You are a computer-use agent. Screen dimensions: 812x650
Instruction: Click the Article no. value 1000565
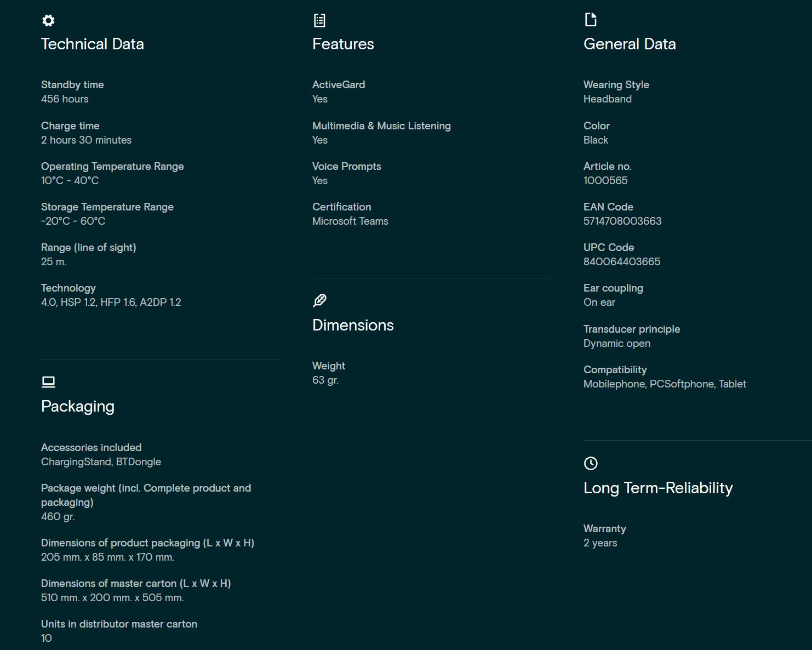[x=605, y=181]
